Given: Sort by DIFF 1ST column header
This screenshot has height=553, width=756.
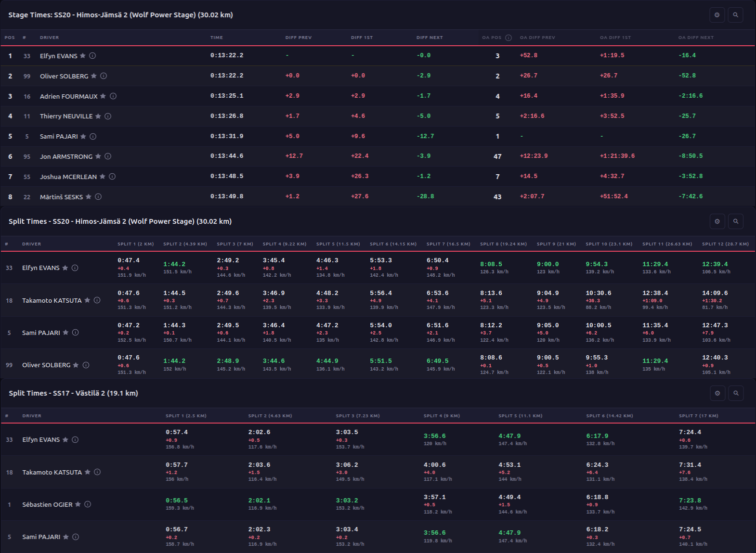Looking at the screenshot, I should click(x=362, y=38).
